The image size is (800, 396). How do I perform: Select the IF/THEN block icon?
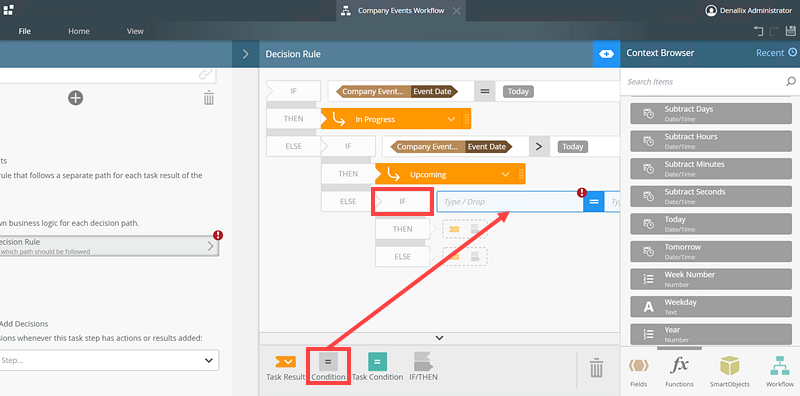click(423, 362)
